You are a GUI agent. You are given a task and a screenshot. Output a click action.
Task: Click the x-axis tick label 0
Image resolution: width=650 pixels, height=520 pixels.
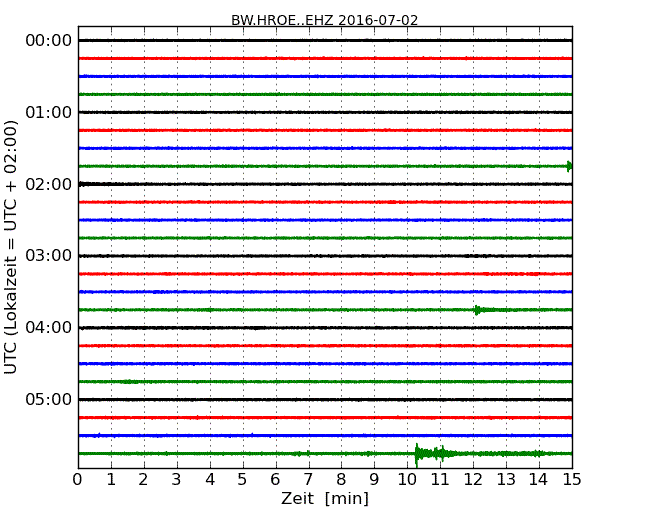pos(78,480)
